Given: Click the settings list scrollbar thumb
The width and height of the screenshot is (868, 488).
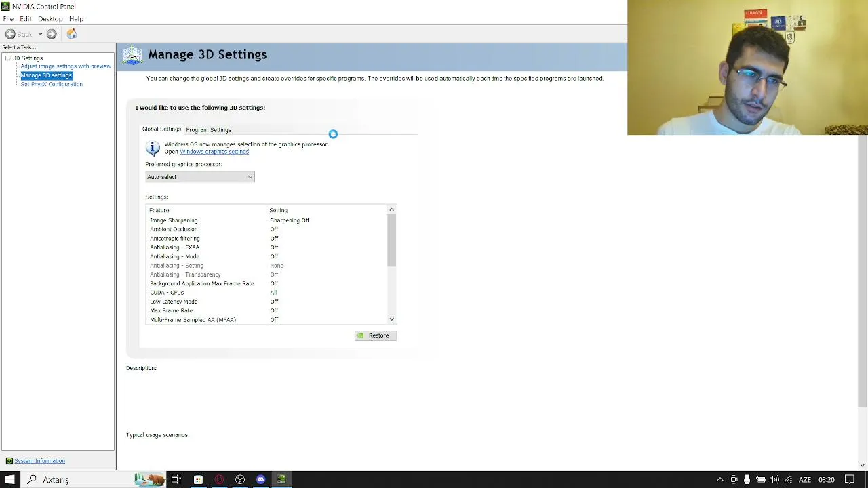Looking at the screenshot, I should click(x=391, y=241).
